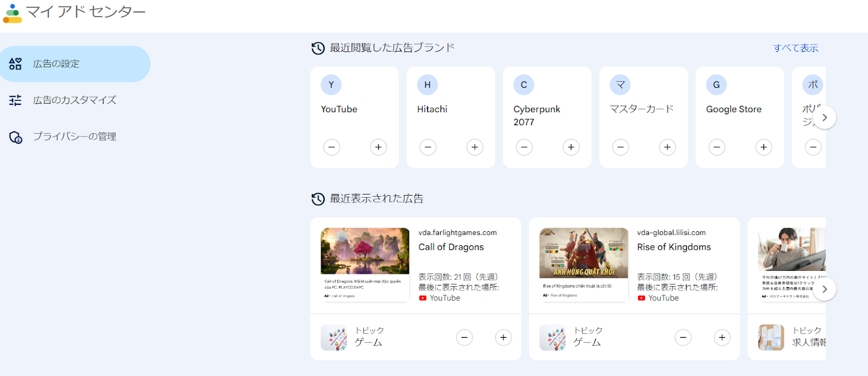Image resolution: width=868 pixels, height=376 pixels.
Task: Increase ゲーム topic under Rise of Kingdoms
Action: (722, 338)
